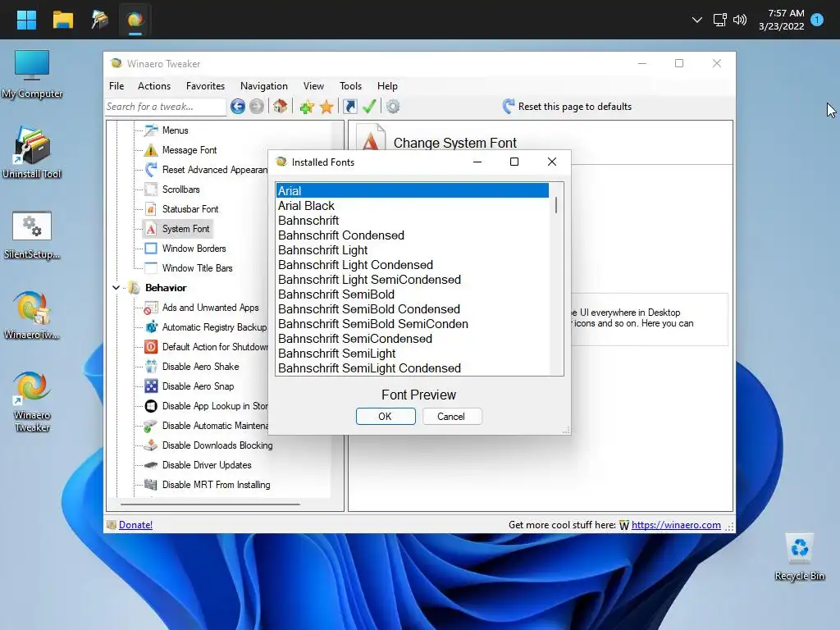Open the Actions menu
The width and height of the screenshot is (840, 630).
pos(154,85)
